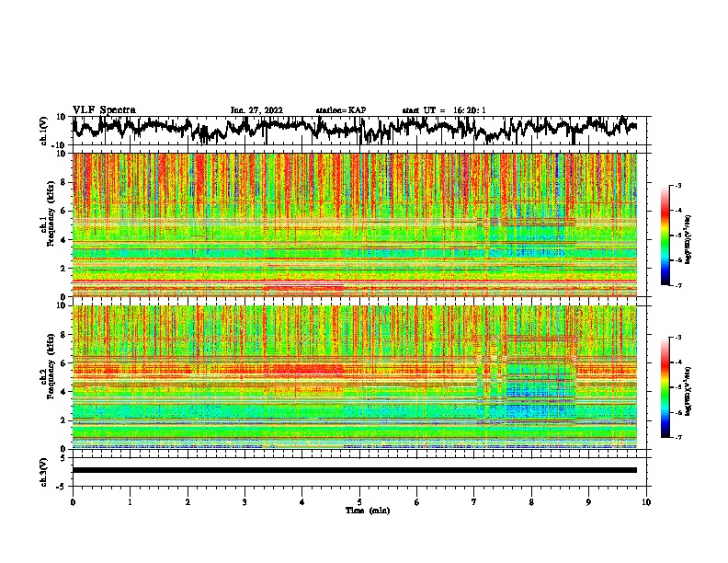
Task: Click inside the ch.2 spectrogram panel
Action: pyautogui.click(x=355, y=377)
